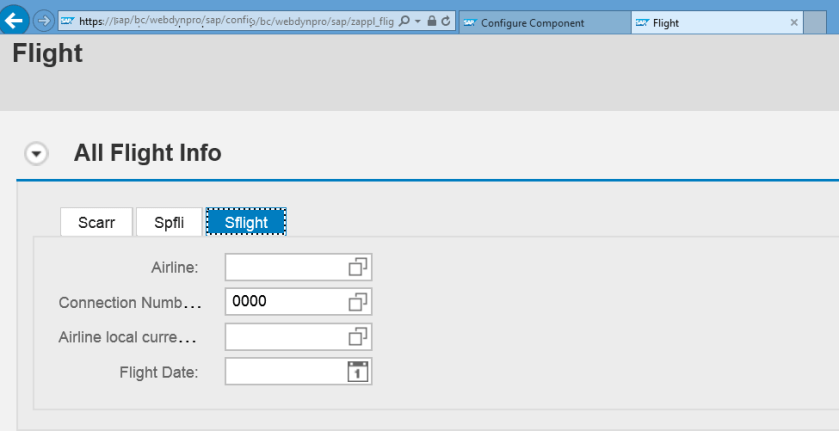839x431 pixels.
Task: Click the search magnifier icon in the address bar
Action: pyautogui.click(x=405, y=21)
